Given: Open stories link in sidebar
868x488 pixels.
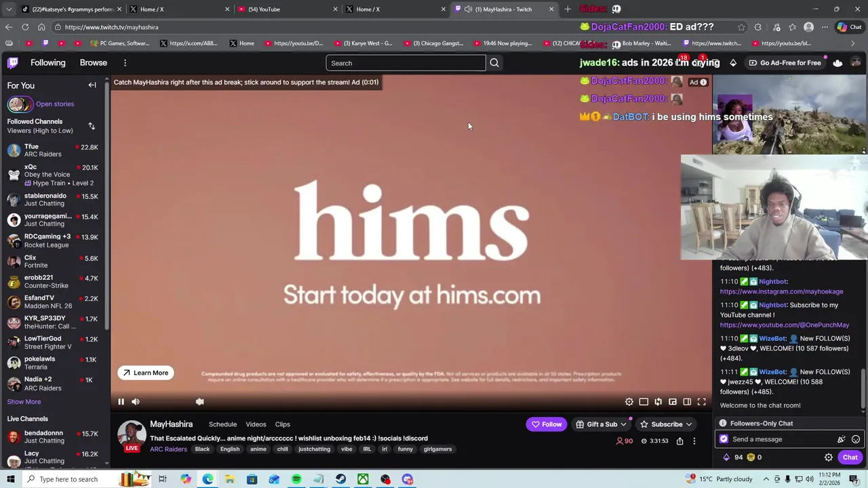Looking at the screenshot, I should tap(55, 104).
